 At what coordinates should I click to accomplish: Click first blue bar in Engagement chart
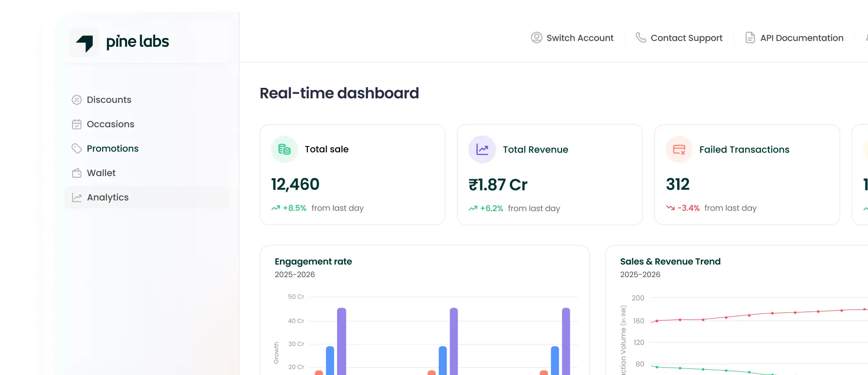330,361
